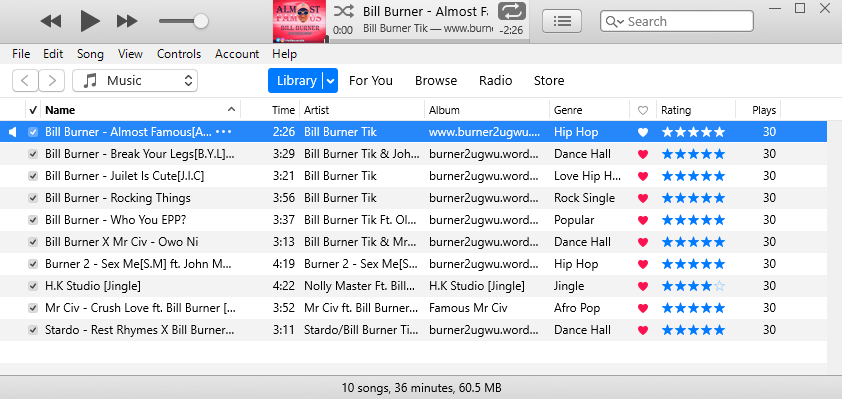The height and width of the screenshot is (399, 842).
Task: Click the Search input field
Action: pos(677,21)
